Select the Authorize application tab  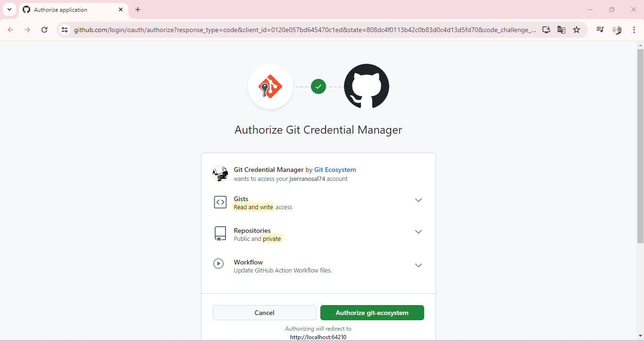(73, 10)
